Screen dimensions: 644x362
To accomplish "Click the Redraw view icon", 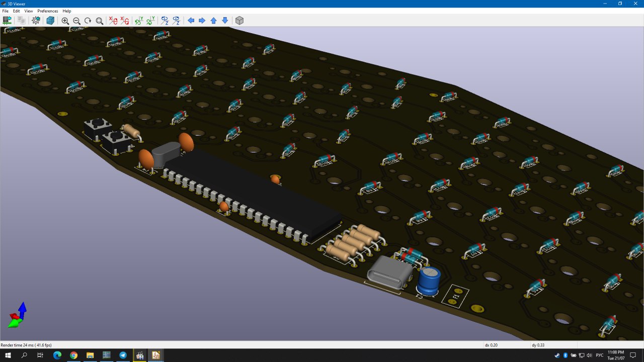I will [88, 21].
